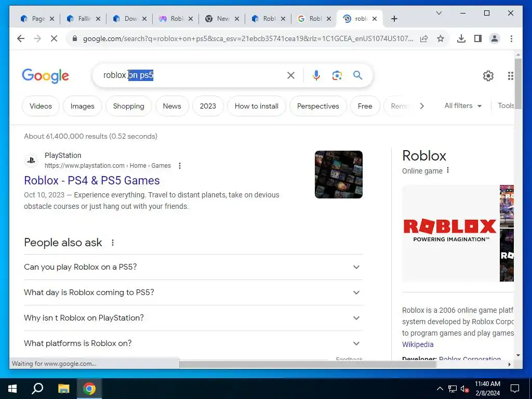Select the Free filter chip
Screen dimensions: 532x399
pos(365,106)
